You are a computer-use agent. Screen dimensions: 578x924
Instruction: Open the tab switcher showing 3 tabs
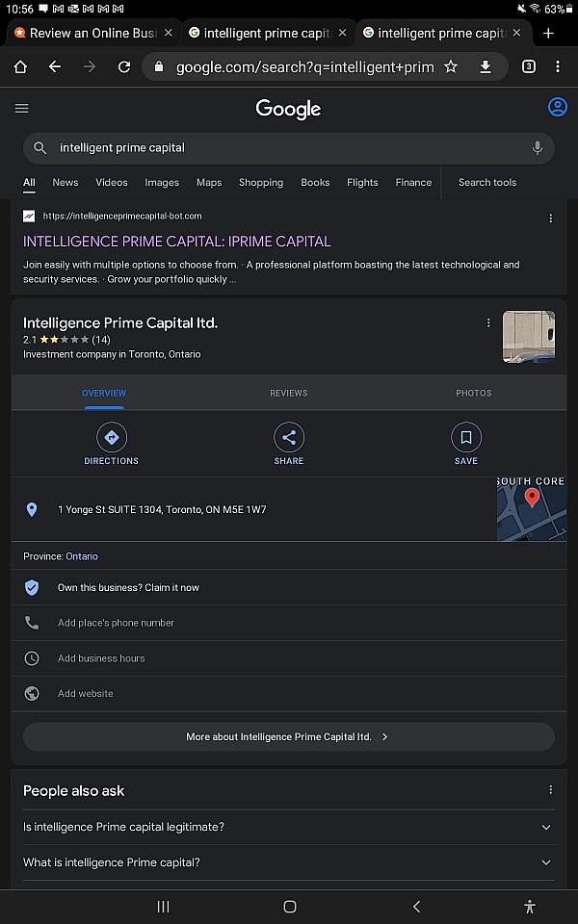529,66
